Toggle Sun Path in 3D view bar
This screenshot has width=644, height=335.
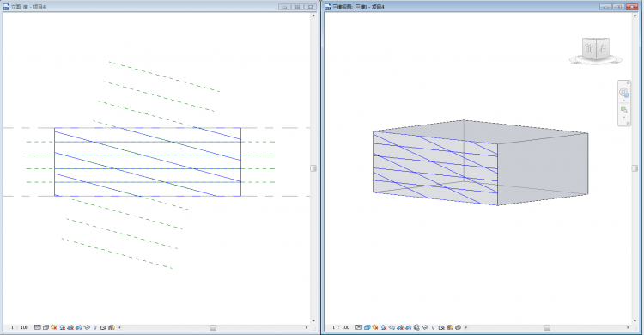tap(375, 327)
